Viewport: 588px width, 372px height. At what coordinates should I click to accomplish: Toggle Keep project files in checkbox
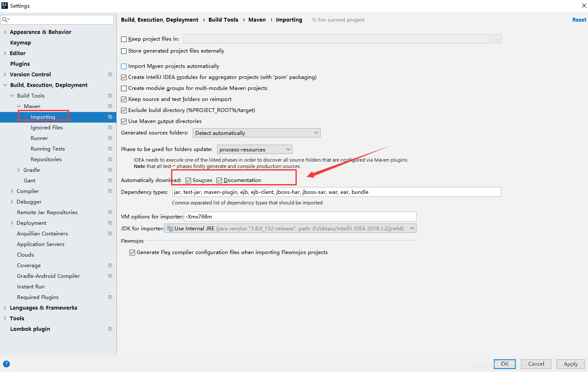pyautogui.click(x=124, y=39)
